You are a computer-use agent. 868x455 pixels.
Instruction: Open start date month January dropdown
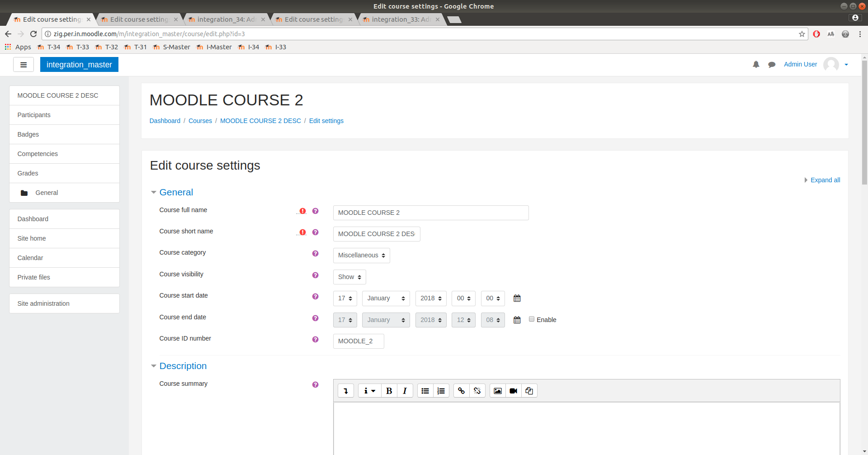[x=386, y=299]
